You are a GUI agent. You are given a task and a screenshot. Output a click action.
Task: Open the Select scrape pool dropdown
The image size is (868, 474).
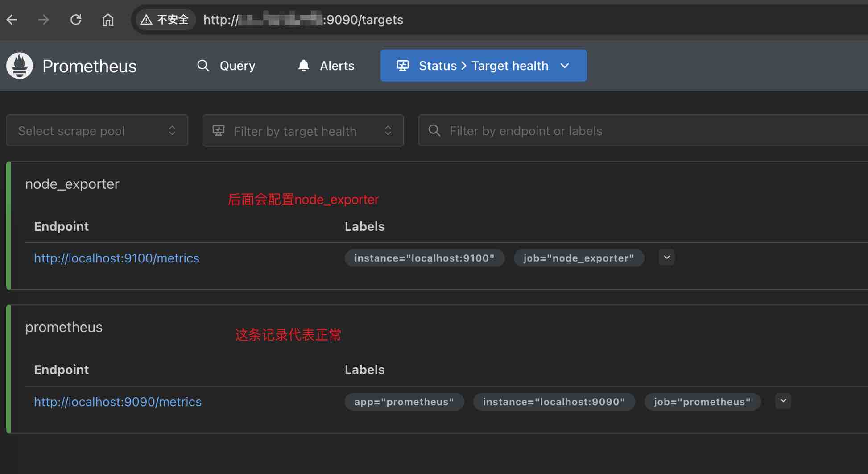point(97,130)
